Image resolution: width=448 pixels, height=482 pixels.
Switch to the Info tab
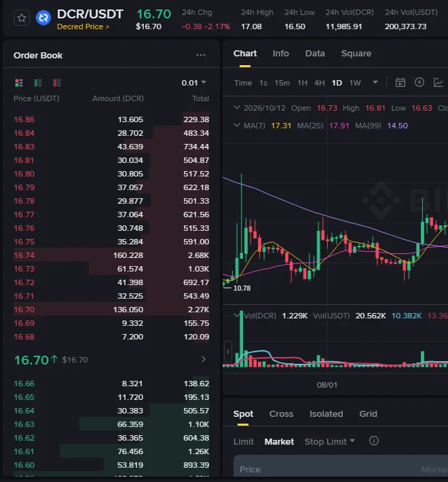coord(280,54)
